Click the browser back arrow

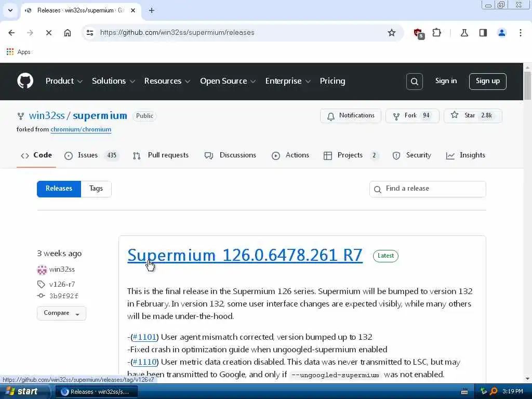pos(11,33)
